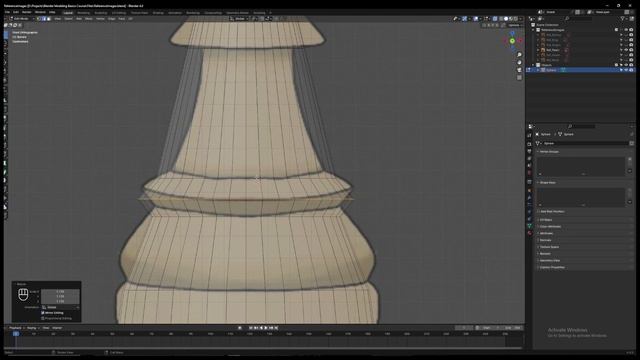
Task: Open the Tool properties tab
Action: click(x=529, y=135)
